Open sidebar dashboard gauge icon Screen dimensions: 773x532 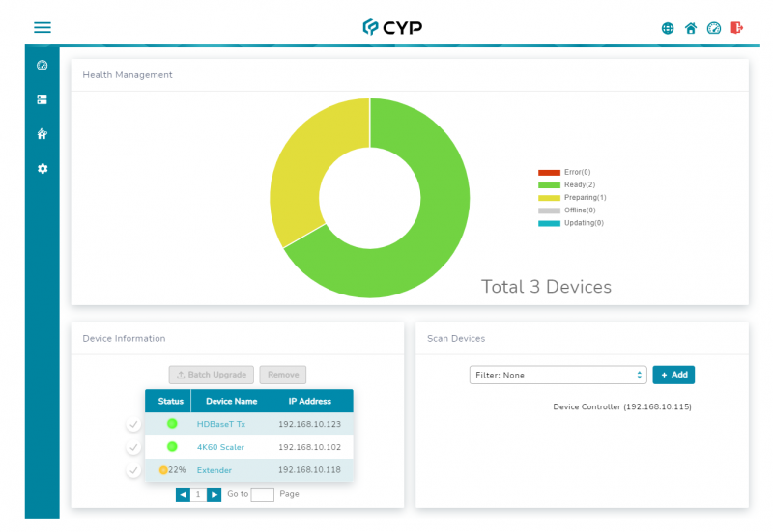[x=43, y=65]
